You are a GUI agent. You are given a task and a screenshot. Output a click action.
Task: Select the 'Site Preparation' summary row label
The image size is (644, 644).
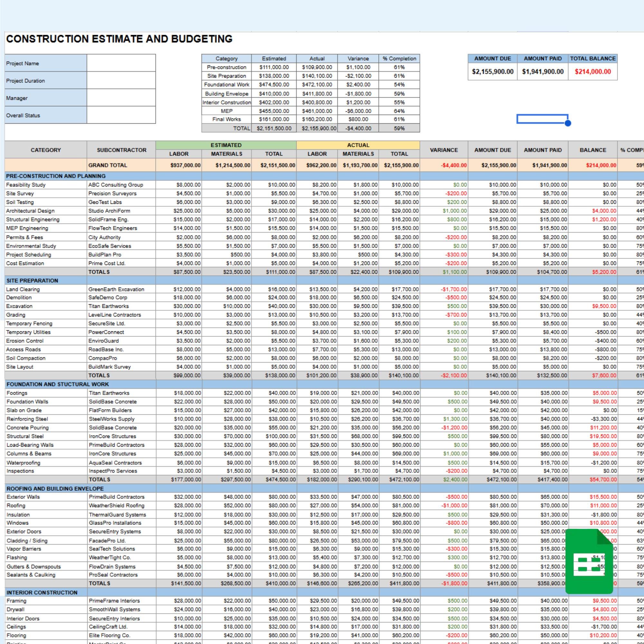click(227, 76)
